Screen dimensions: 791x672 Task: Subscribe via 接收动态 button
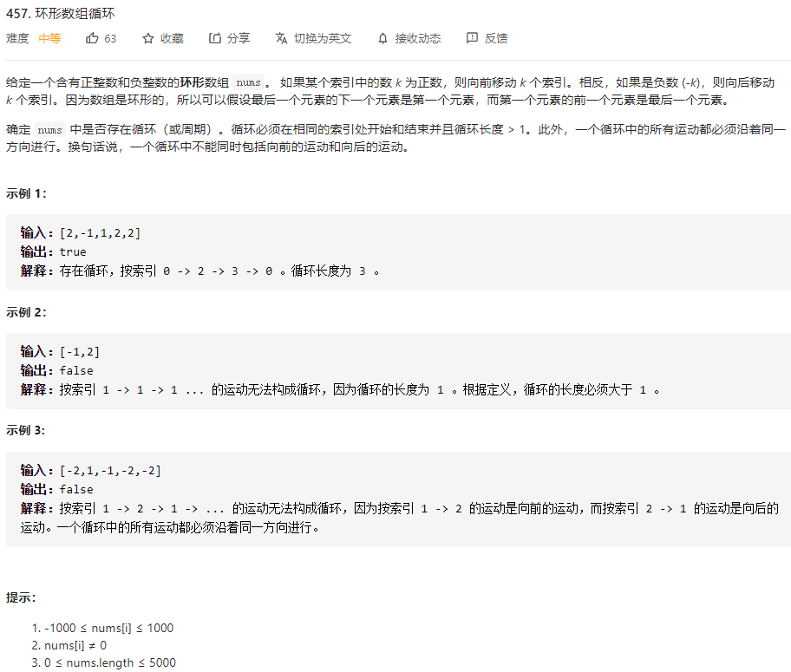pyautogui.click(x=409, y=38)
